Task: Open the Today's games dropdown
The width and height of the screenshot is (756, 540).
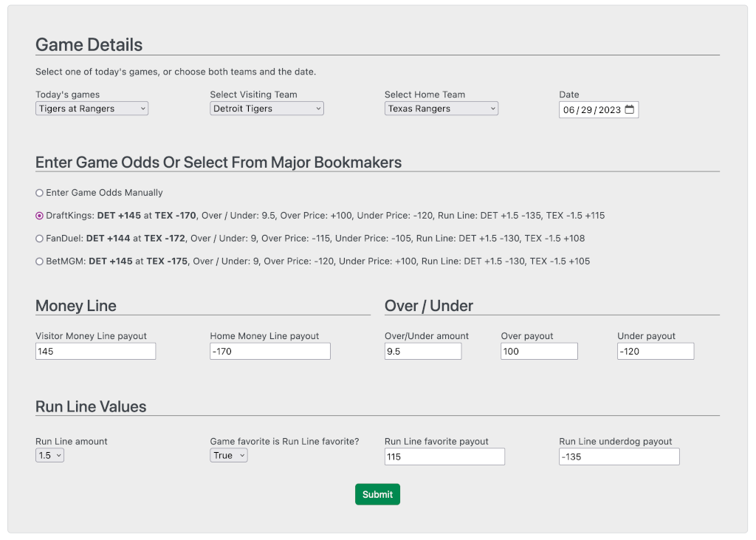Action: click(92, 108)
